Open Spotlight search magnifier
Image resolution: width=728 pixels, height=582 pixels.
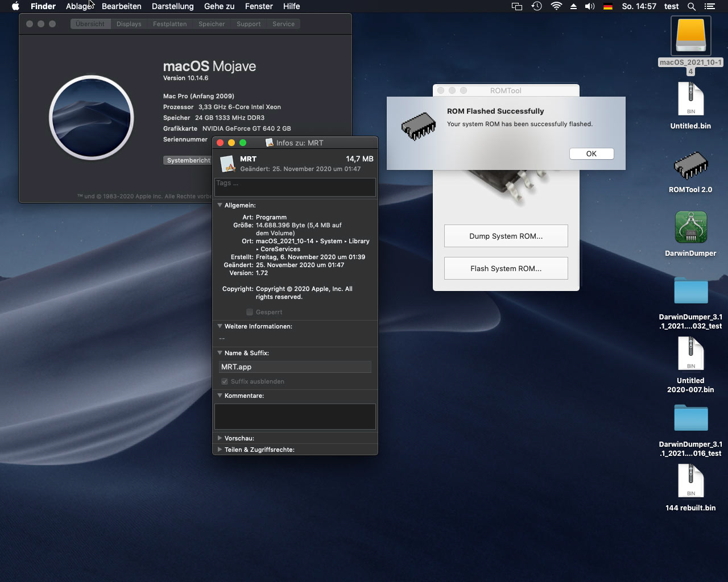pyautogui.click(x=692, y=6)
